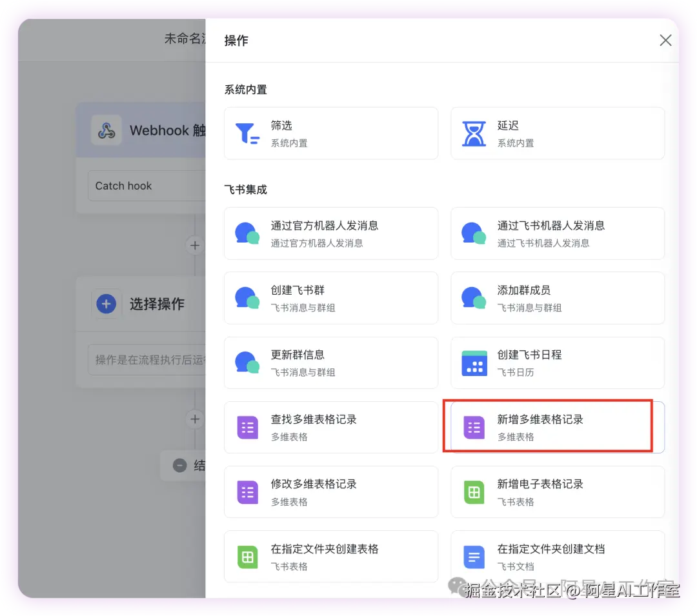Close the 操作 action picker dialog
This screenshot has width=697, height=616.
pos(665,40)
